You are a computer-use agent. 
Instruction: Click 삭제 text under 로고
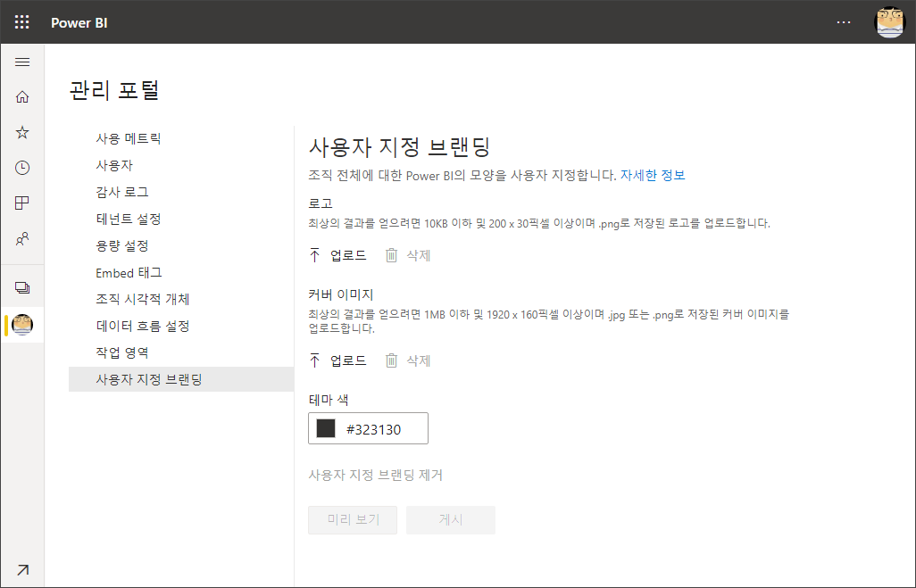419,255
